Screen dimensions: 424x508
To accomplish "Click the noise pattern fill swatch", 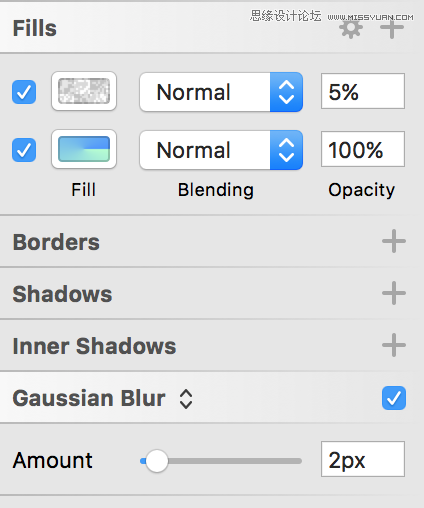I will point(84,91).
